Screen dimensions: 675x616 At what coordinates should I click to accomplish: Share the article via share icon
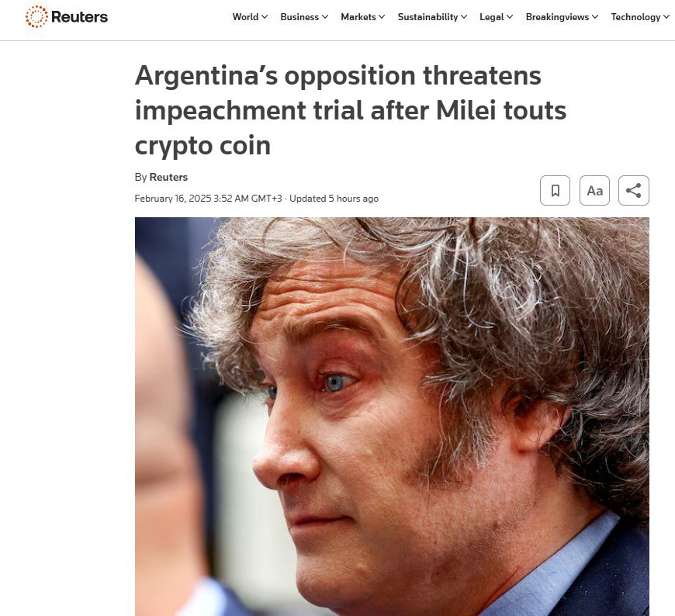(x=634, y=190)
